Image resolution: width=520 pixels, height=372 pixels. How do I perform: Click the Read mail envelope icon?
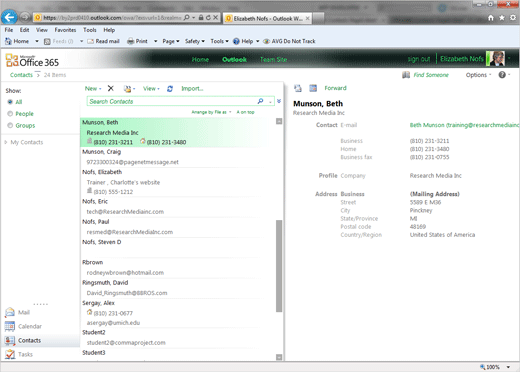[90, 41]
